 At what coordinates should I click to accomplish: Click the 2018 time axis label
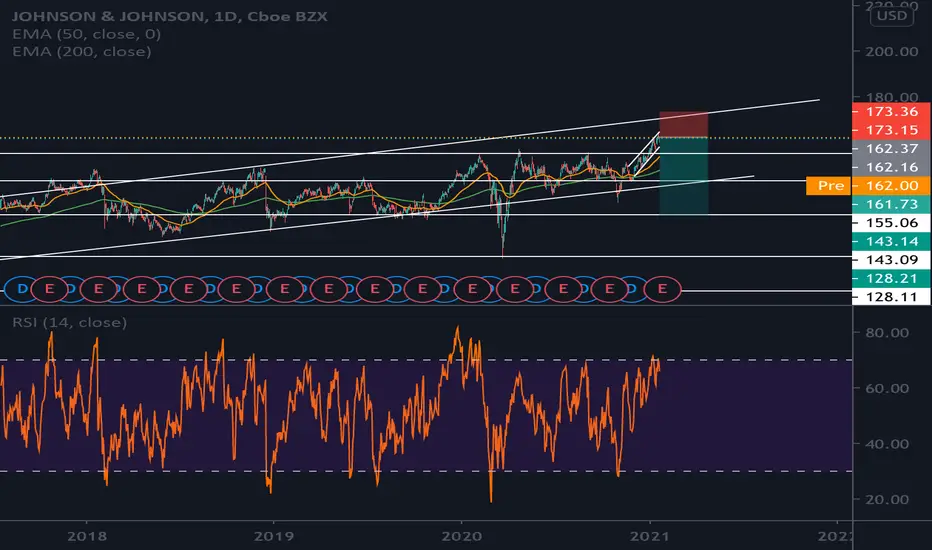pos(87,536)
